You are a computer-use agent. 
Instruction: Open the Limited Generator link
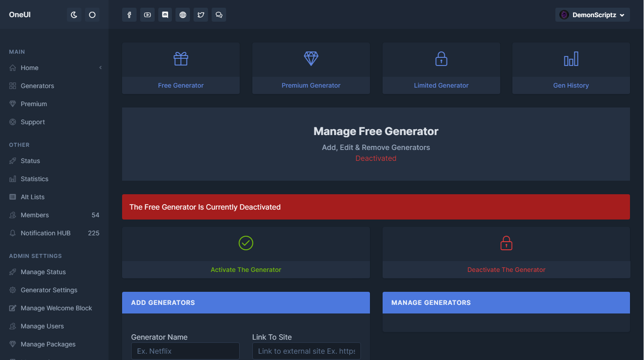441,85
